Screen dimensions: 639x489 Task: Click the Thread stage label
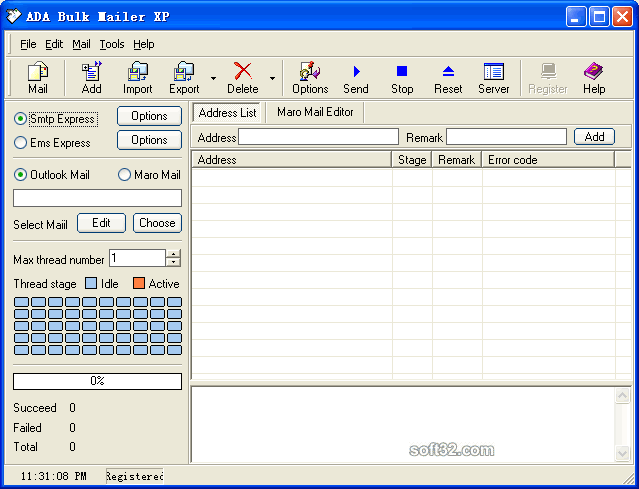(45, 284)
